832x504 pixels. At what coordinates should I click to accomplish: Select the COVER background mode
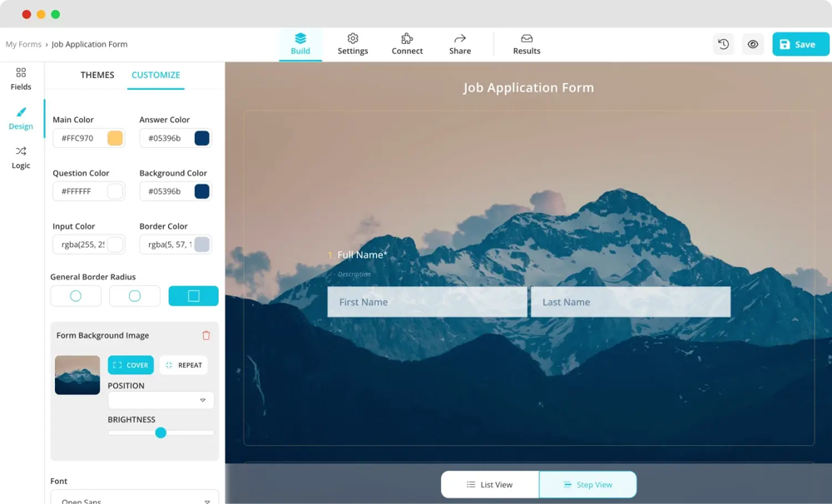pos(131,365)
